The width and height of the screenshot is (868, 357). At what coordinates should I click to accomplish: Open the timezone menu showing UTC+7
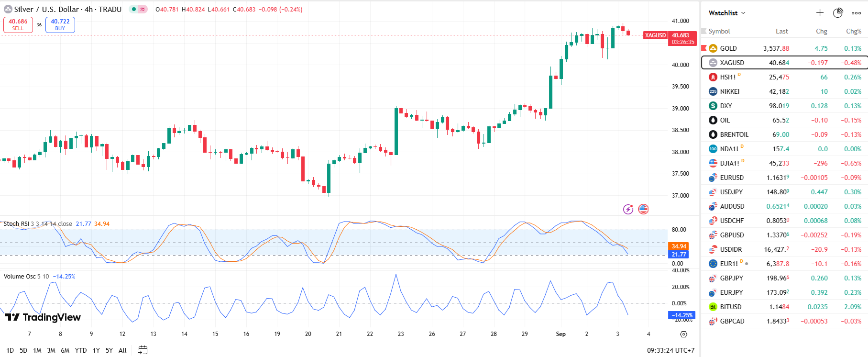click(x=670, y=350)
